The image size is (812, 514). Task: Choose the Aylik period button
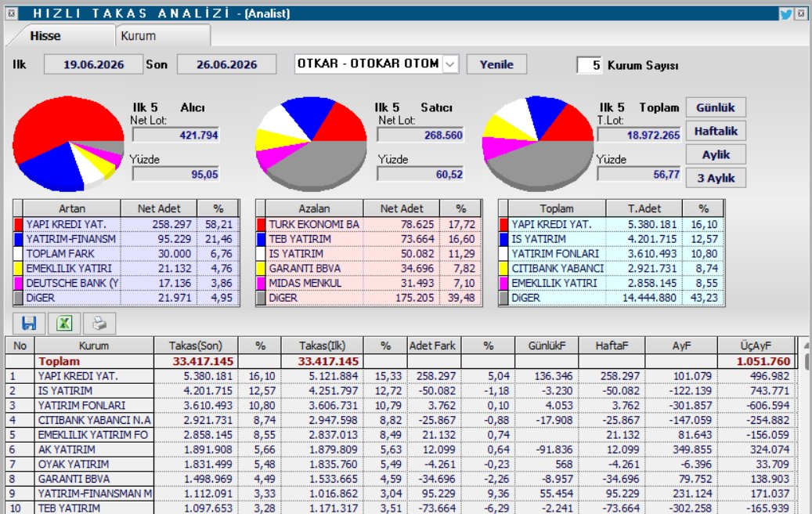pos(716,154)
